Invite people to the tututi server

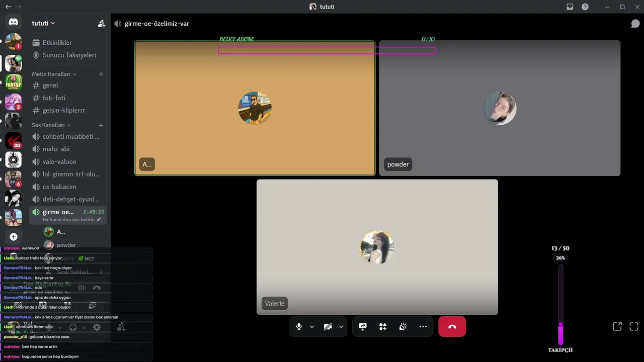tap(102, 23)
